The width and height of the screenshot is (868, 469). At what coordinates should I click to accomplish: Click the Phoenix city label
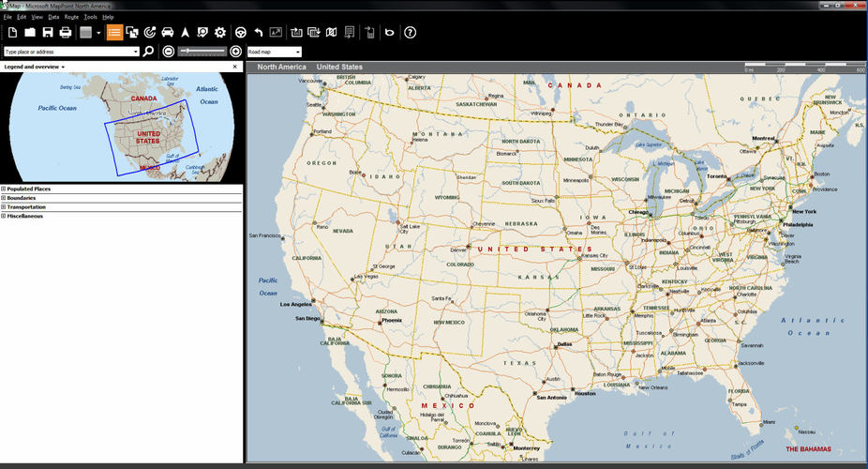pos(392,320)
